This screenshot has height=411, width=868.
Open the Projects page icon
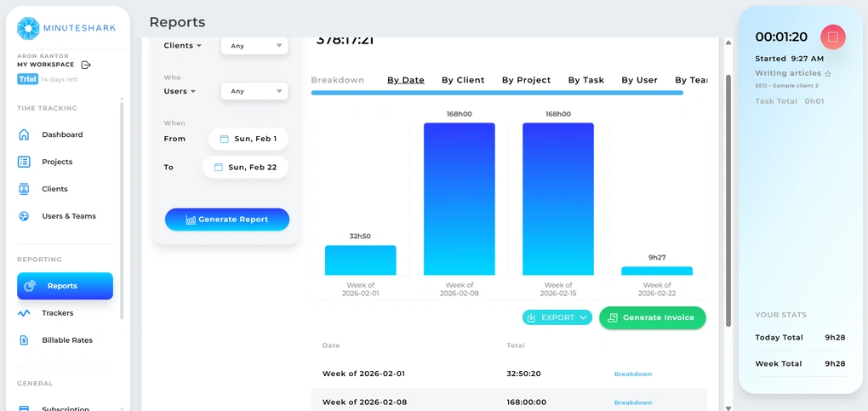click(24, 162)
